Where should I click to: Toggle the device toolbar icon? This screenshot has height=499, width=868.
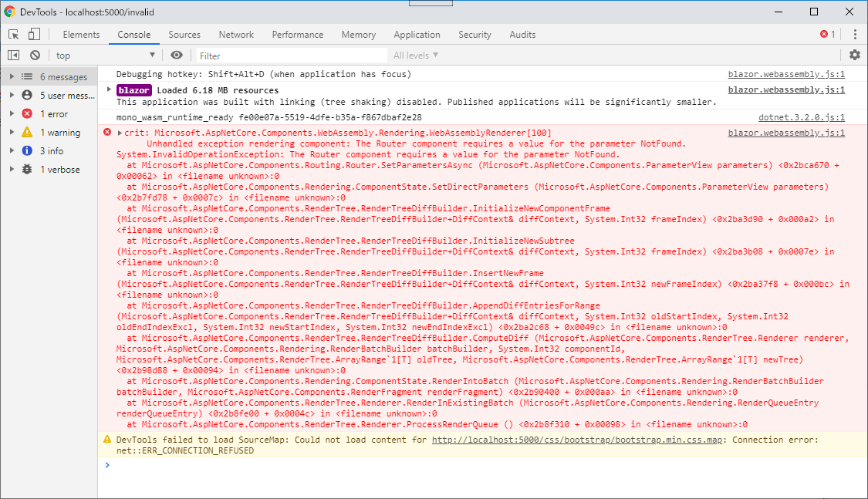(34, 34)
